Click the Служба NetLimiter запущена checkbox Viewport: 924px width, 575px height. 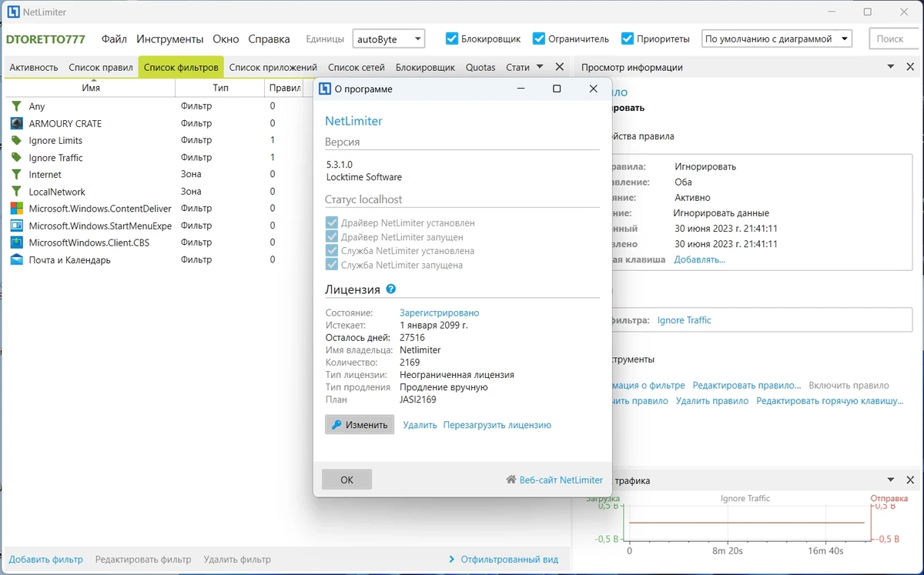(x=332, y=264)
